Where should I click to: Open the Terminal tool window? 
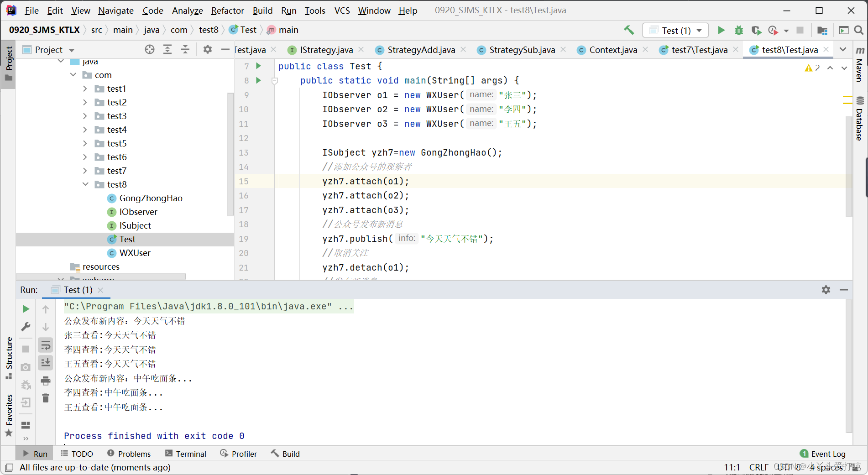pos(186,454)
